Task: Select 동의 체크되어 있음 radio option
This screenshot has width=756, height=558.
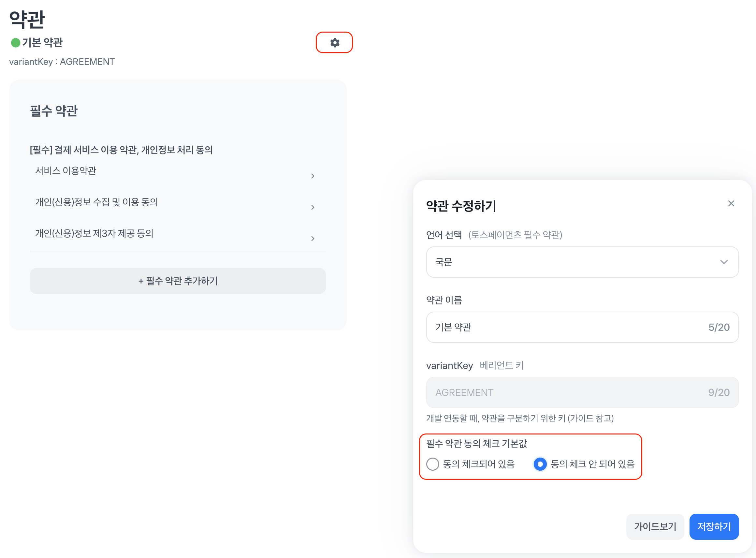Action: click(x=432, y=464)
